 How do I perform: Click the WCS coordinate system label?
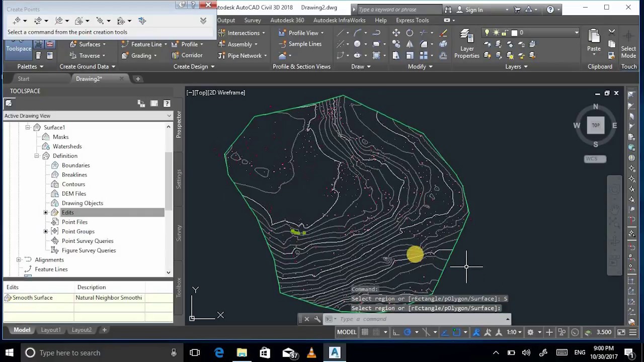click(595, 159)
